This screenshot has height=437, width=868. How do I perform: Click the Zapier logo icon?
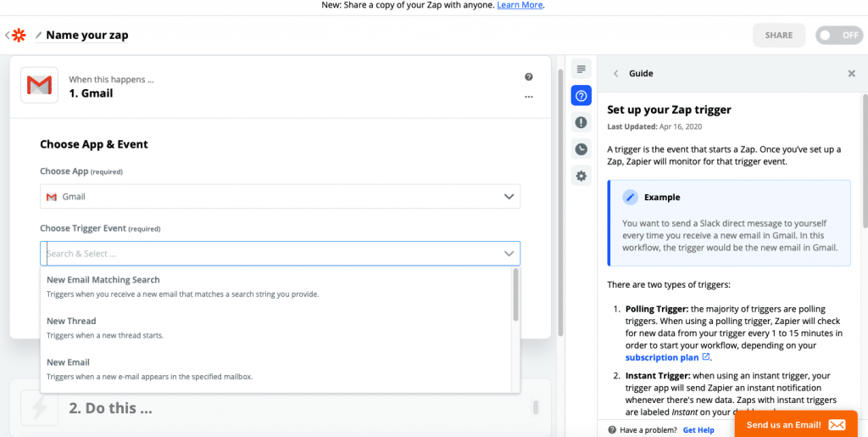[x=19, y=36]
